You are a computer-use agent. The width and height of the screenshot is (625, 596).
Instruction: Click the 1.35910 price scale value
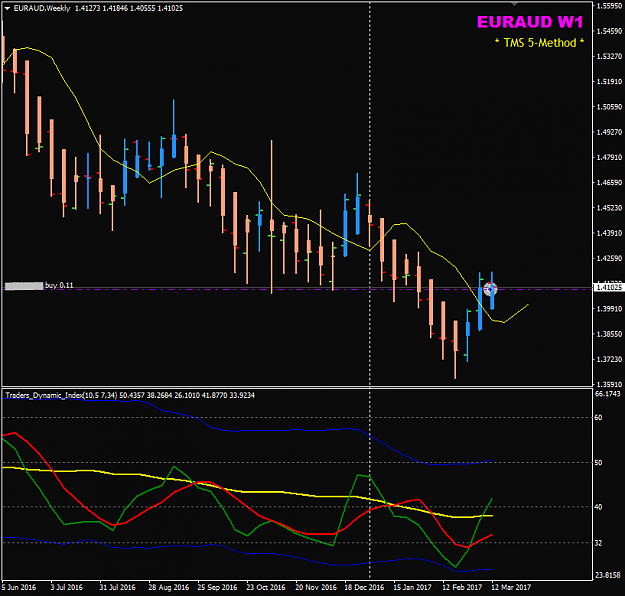(x=609, y=384)
